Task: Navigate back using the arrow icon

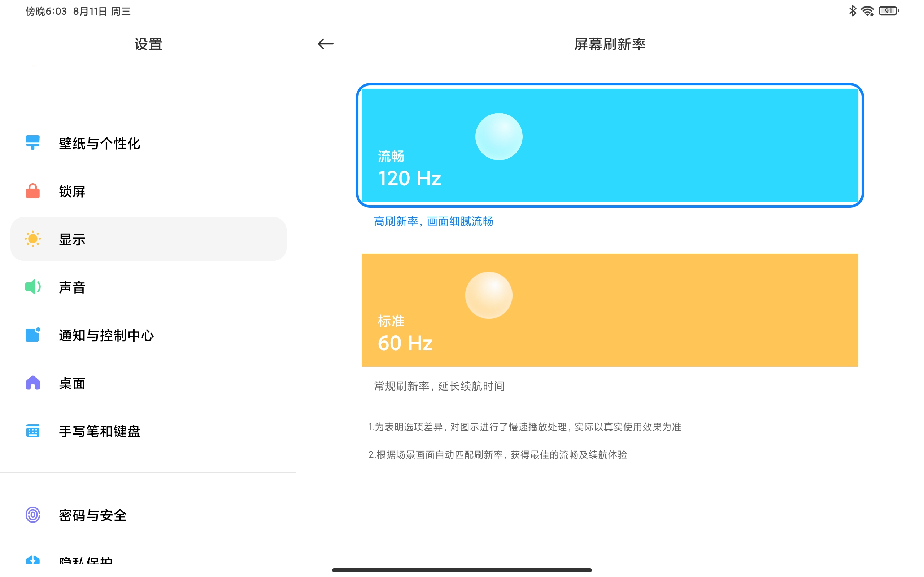Action: 326,43
